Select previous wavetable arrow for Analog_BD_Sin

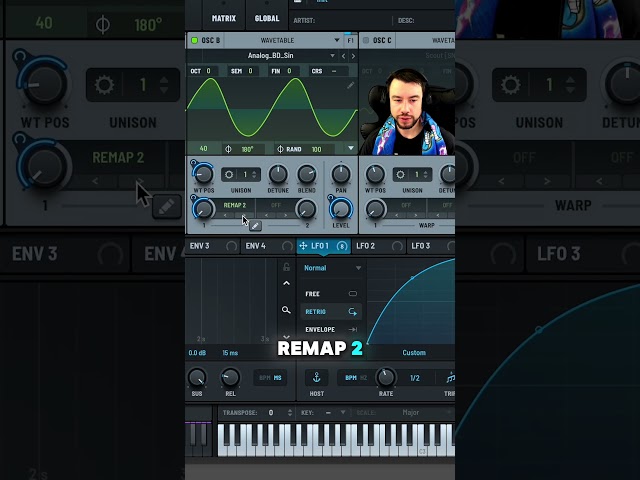click(343, 56)
